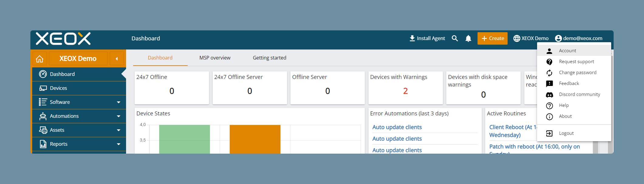The image size is (644, 184).
Task: Choose Account from user menu
Action: pyautogui.click(x=574, y=51)
